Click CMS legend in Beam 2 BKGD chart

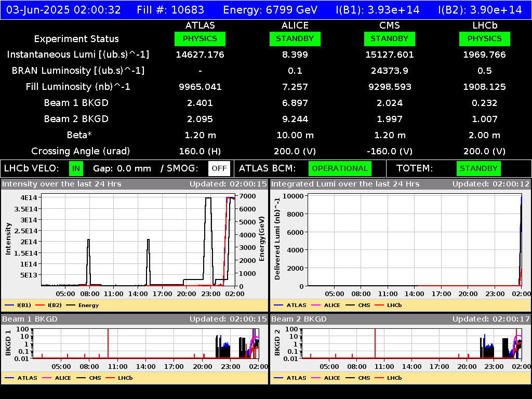(x=358, y=378)
